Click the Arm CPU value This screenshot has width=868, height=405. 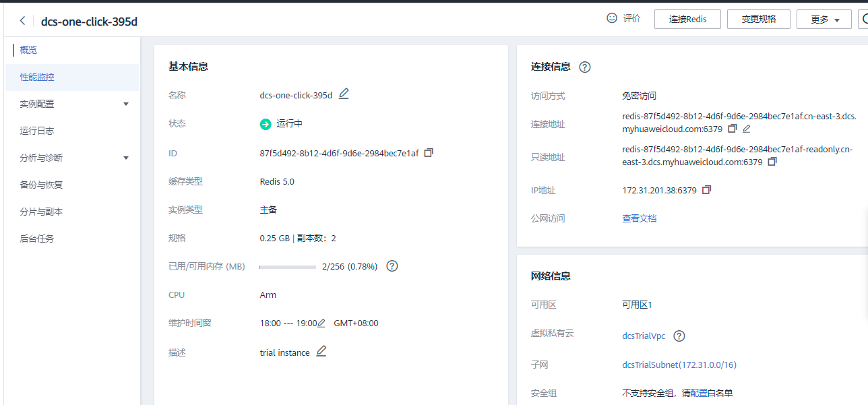tap(268, 294)
